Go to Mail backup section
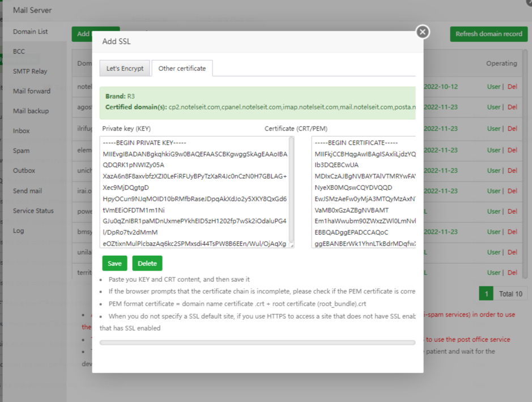Screen dimensions: 532x402 tap(31, 111)
